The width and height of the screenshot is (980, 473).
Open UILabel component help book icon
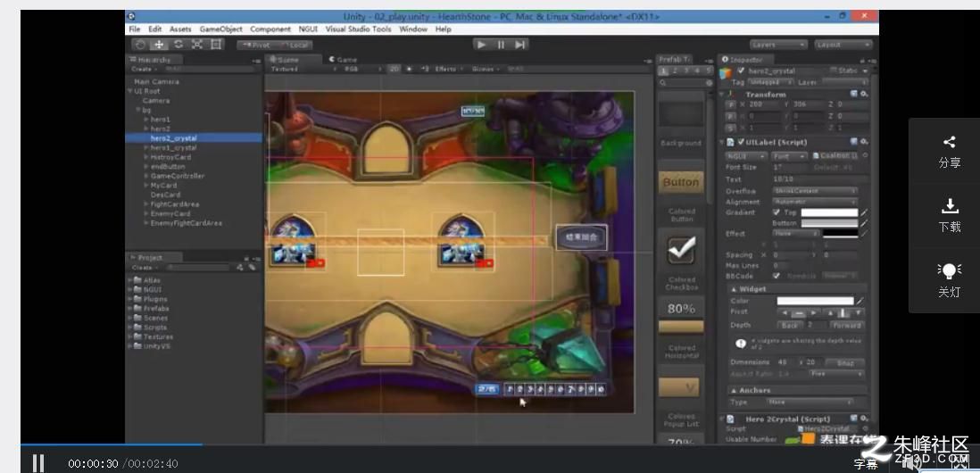[854, 142]
